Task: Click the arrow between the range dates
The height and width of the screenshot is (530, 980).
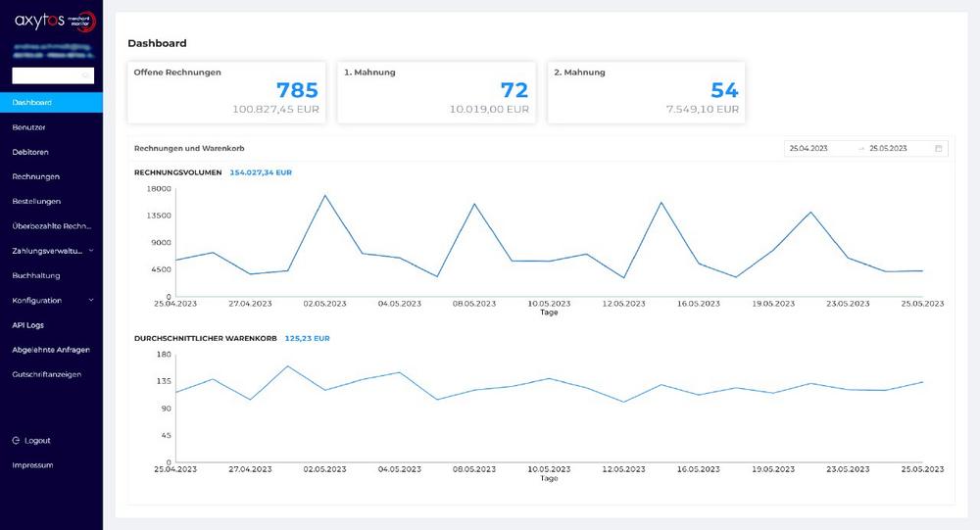Action: (860, 148)
